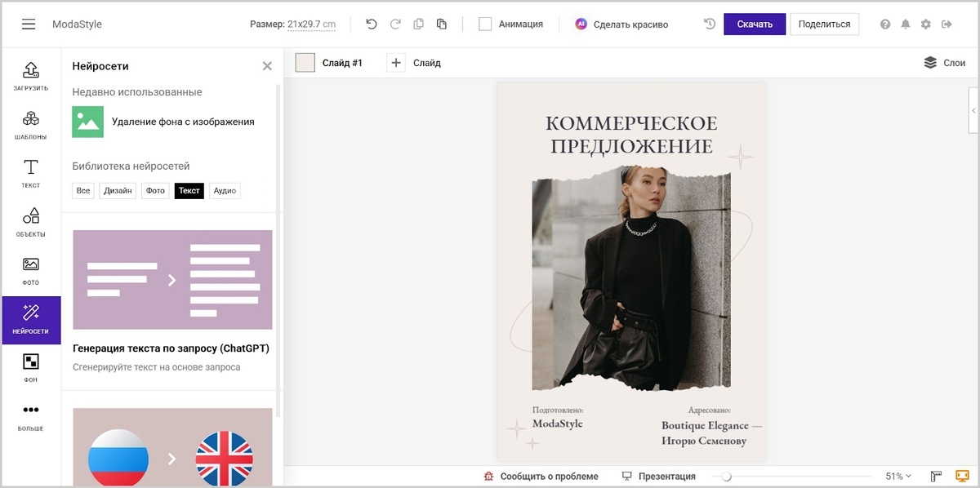
Task: Open the hamburger main menu
Action: point(29,24)
